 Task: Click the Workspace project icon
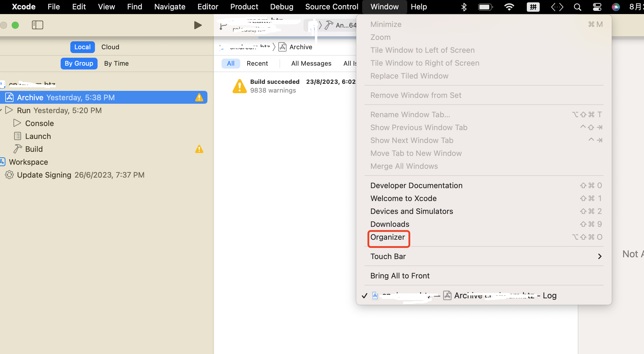3,162
